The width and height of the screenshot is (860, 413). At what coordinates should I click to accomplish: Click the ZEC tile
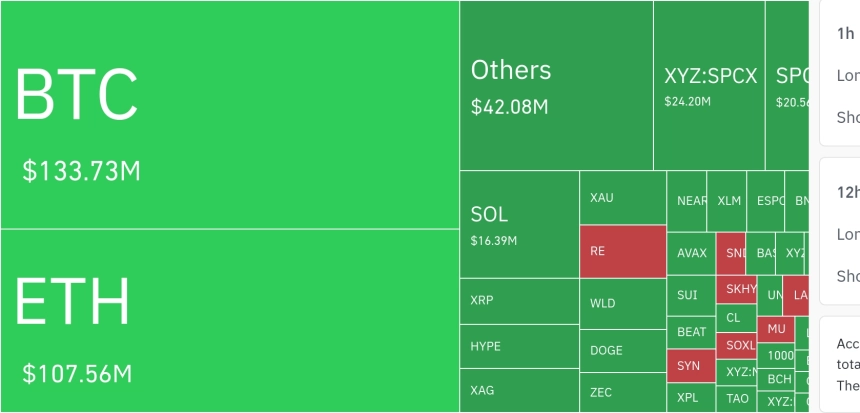(623, 393)
